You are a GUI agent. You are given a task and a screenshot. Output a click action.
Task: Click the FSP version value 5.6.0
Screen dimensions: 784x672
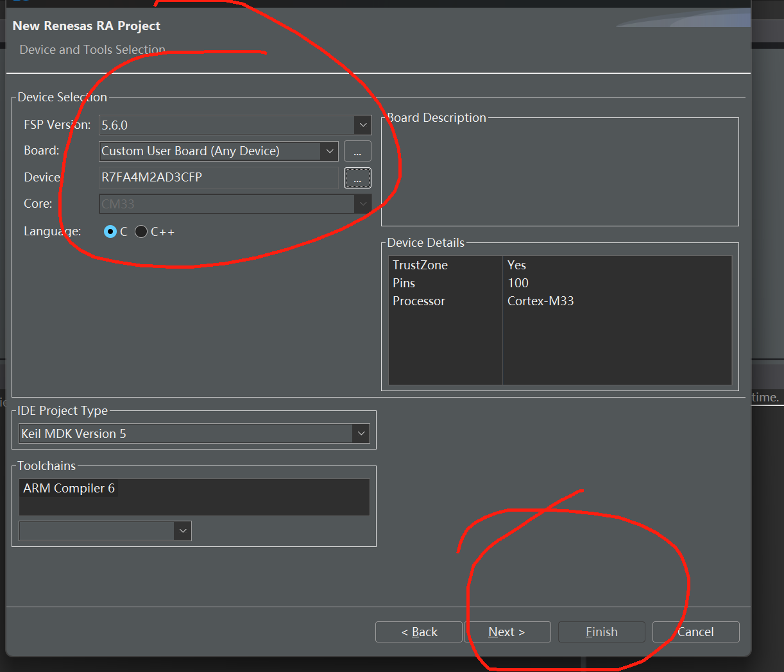click(115, 126)
